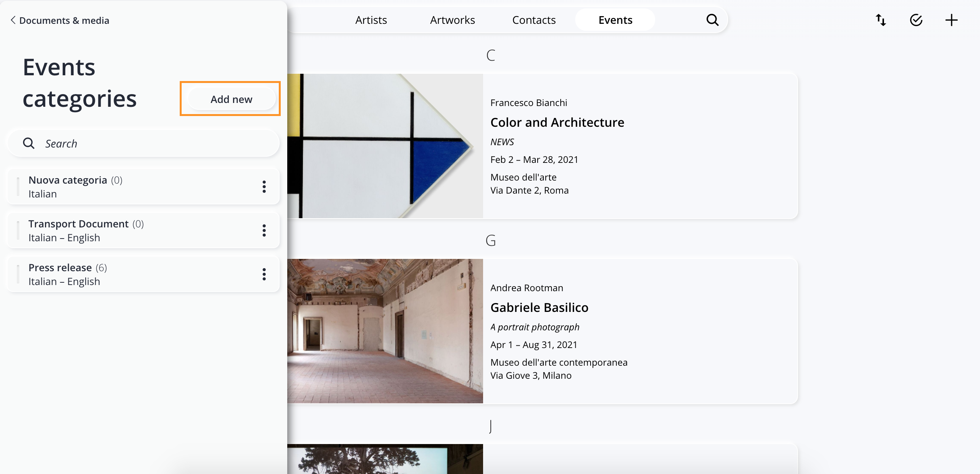Grab drag handle of Press release

18,274
